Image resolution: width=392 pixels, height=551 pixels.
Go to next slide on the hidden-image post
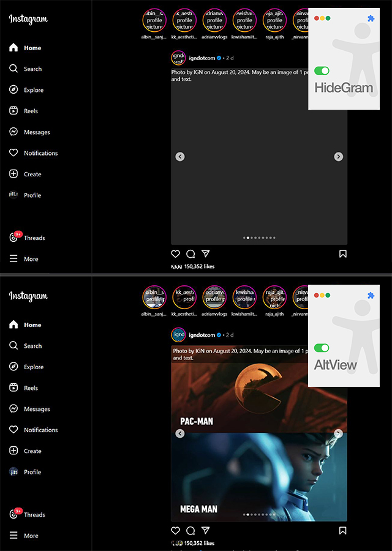338,157
